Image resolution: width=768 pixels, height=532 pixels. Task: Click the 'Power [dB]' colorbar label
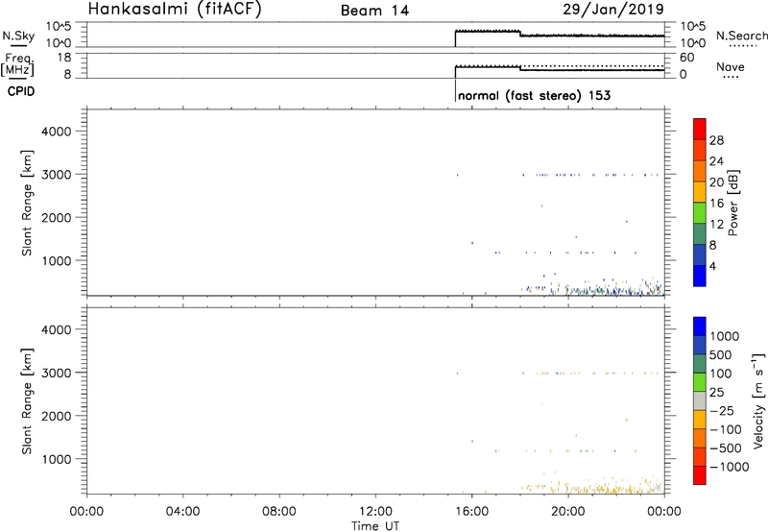[732, 203]
